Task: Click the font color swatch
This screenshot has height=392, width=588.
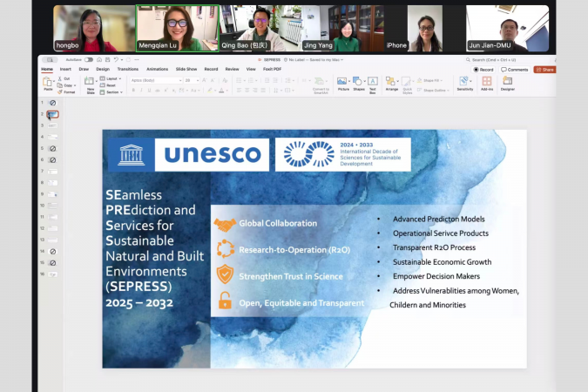Action: point(221,91)
